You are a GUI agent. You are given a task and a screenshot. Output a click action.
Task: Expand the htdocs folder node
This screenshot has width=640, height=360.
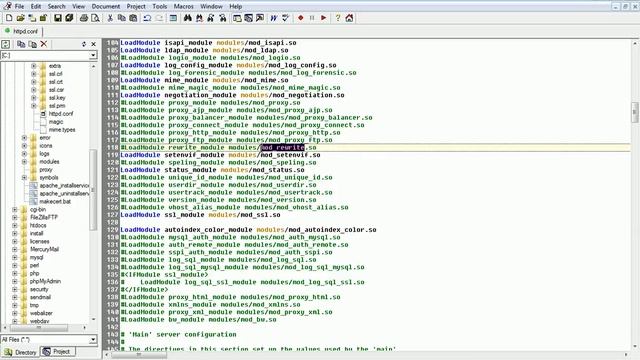pos(15,225)
